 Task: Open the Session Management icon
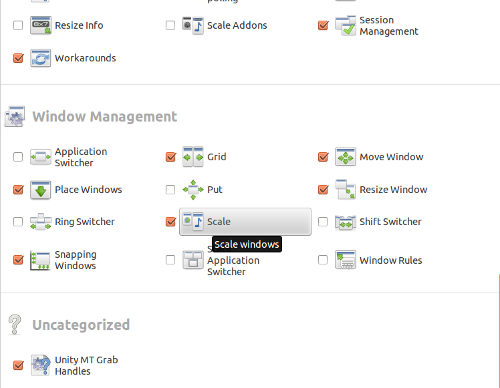point(345,25)
